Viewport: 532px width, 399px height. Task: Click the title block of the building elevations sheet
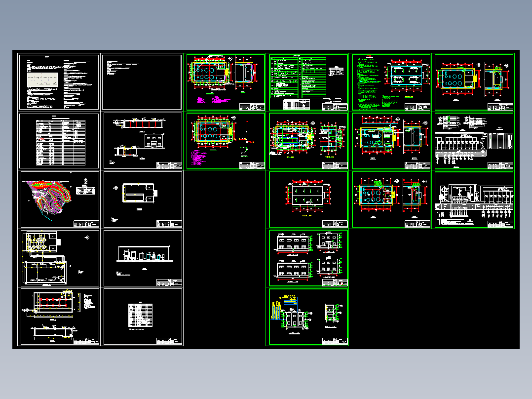pos(335,282)
